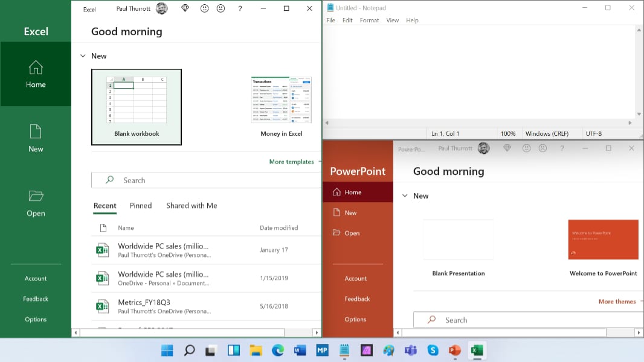Click the Account button in Excel sidebar

click(x=36, y=279)
